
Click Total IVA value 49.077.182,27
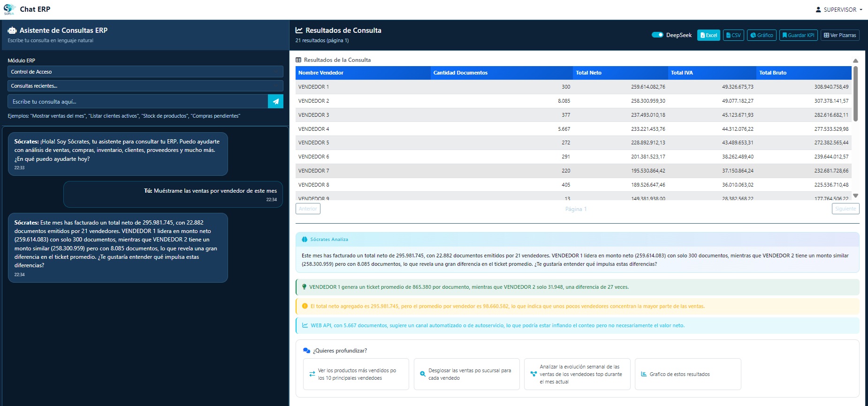coord(738,101)
